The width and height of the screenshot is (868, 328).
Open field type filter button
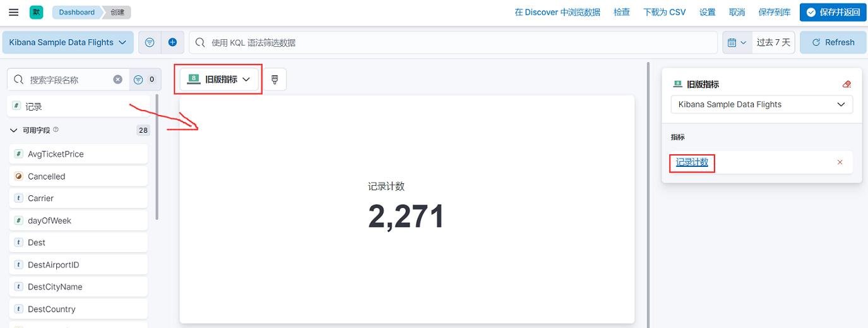(145, 80)
